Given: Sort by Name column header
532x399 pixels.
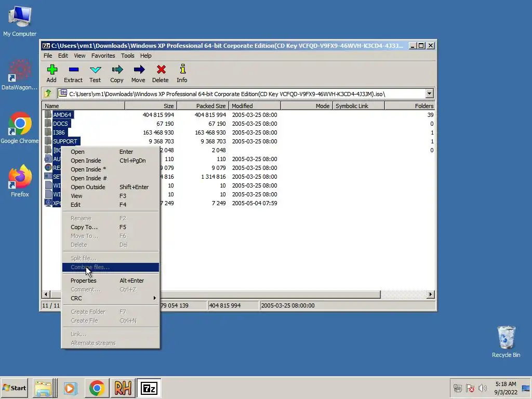Looking at the screenshot, I should click(84, 106).
